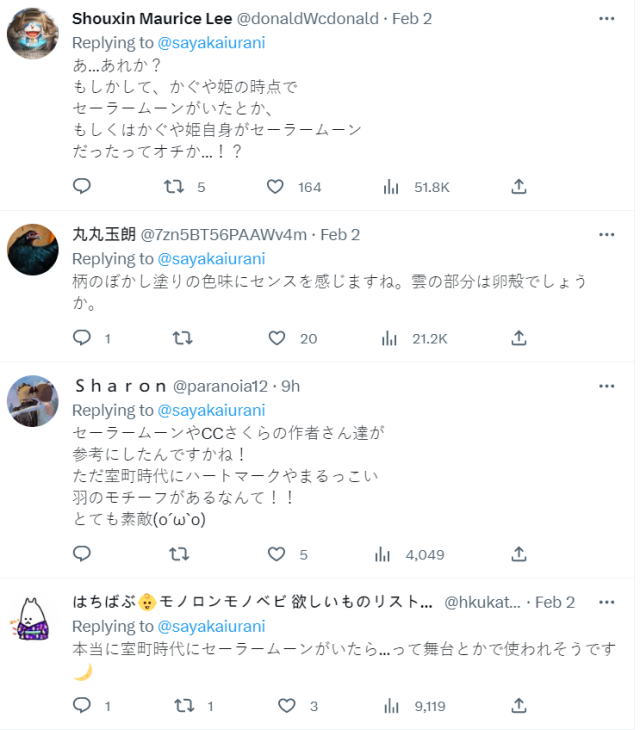Retweet Sharon's tweet
640x730 pixels.
pos(181,553)
